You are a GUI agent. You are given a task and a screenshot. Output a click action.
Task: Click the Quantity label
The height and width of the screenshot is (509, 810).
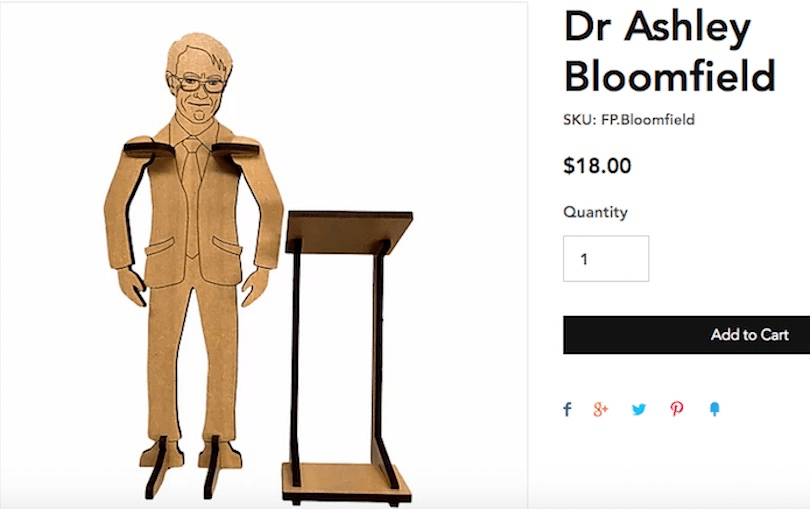pos(596,212)
